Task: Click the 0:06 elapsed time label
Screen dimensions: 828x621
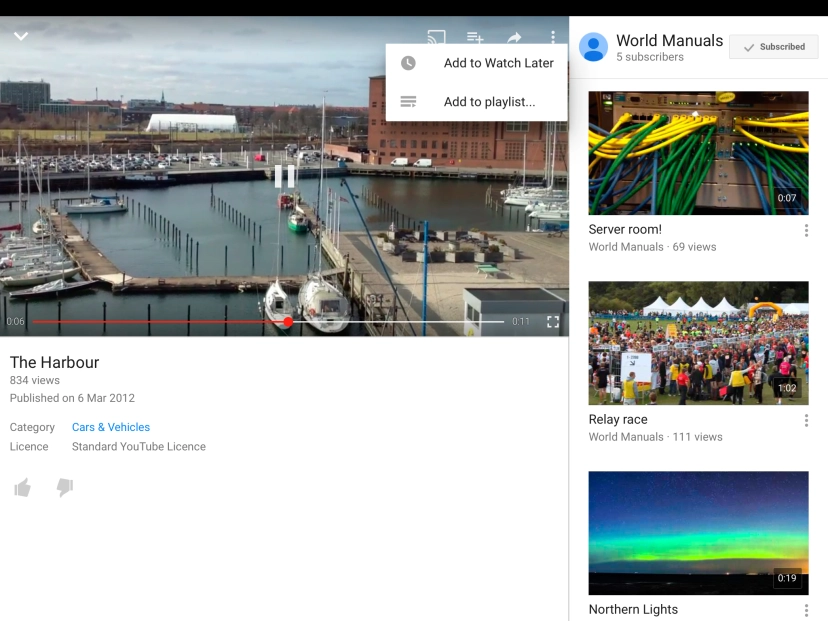Action: point(15,321)
